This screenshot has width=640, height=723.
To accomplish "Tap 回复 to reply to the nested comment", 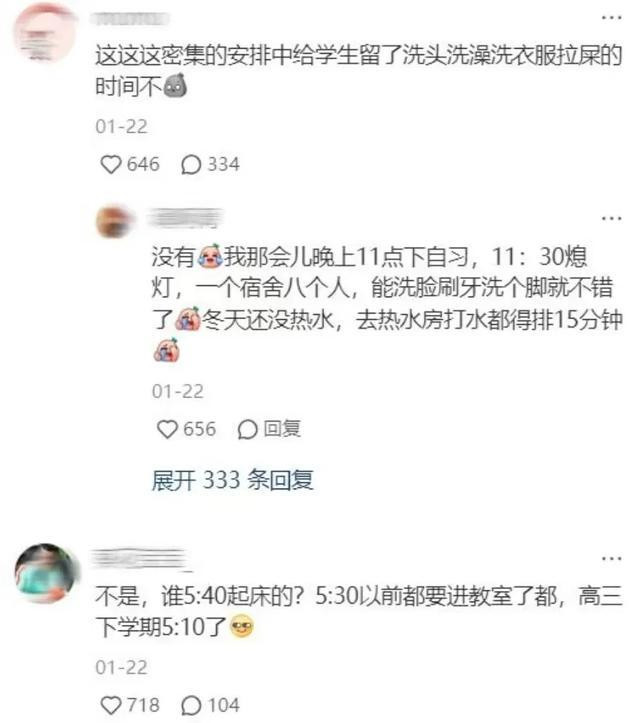I will click(x=269, y=429).
